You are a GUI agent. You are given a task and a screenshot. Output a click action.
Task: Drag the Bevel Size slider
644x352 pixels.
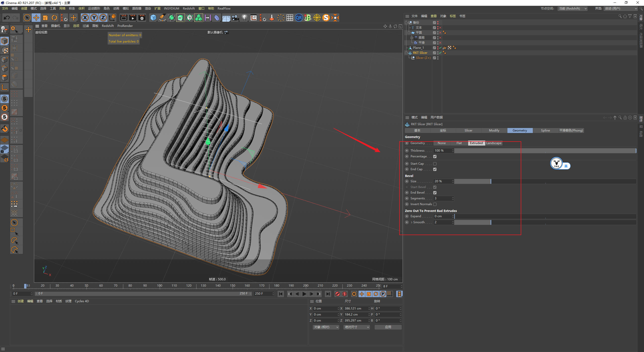point(490,181)
